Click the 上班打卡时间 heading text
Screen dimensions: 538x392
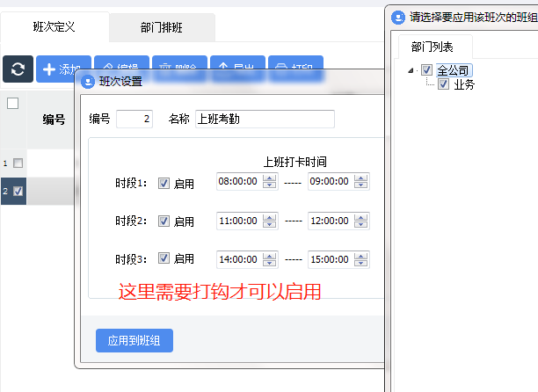pos(295,162)
